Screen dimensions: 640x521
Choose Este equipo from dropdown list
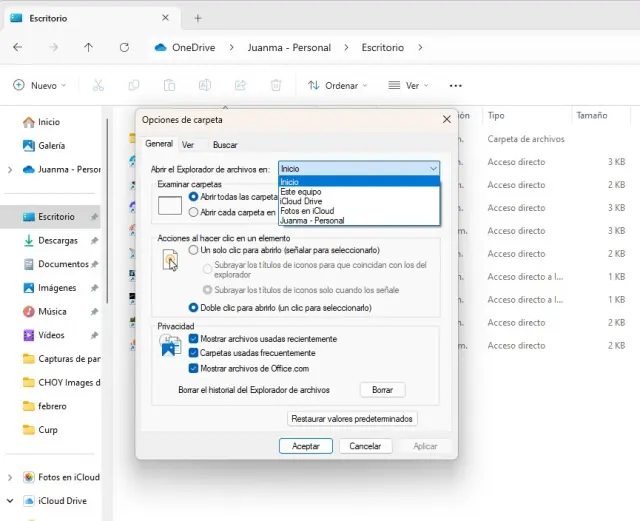pos(302,191)
